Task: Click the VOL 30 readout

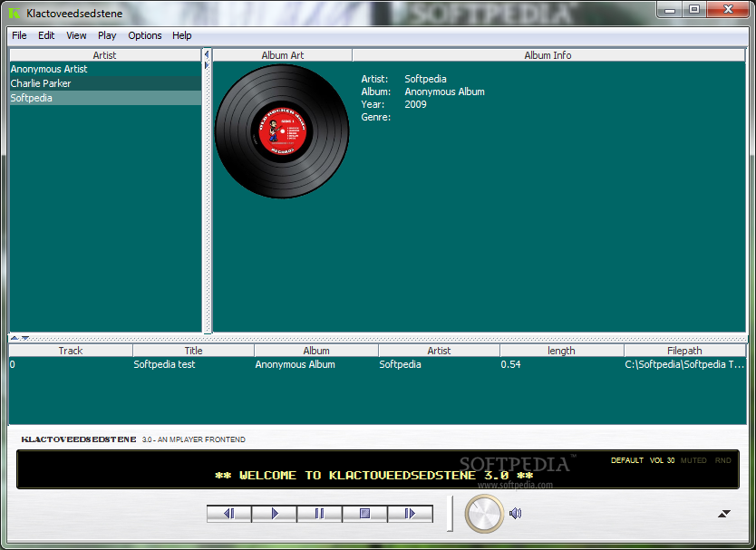Action: click(x=662, y=460)
